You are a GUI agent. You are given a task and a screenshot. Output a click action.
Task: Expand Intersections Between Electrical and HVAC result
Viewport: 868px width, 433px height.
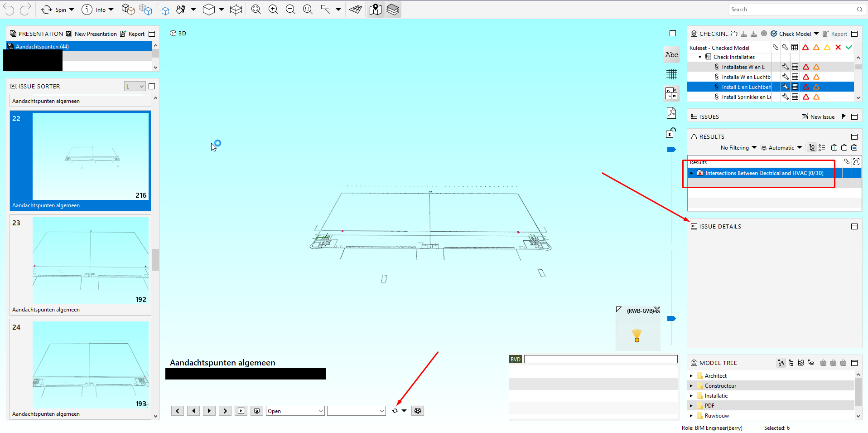pyautogui.click(x=691, y=173)
